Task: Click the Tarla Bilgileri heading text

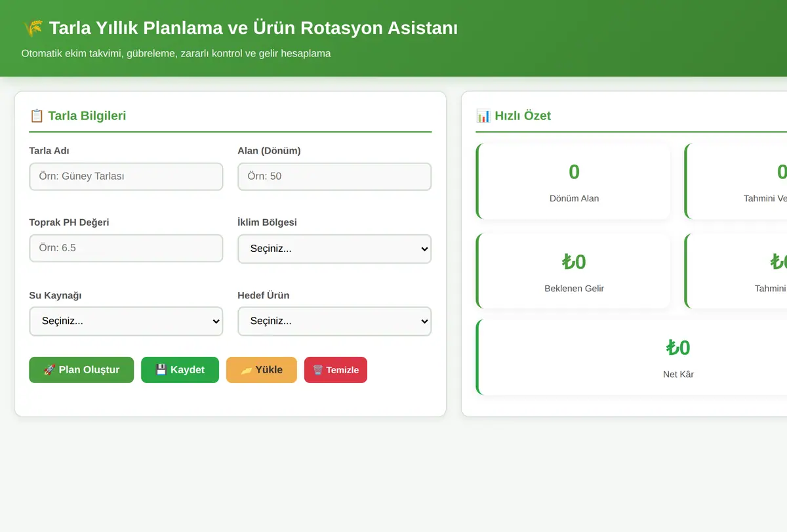Action: pos(87,116)
